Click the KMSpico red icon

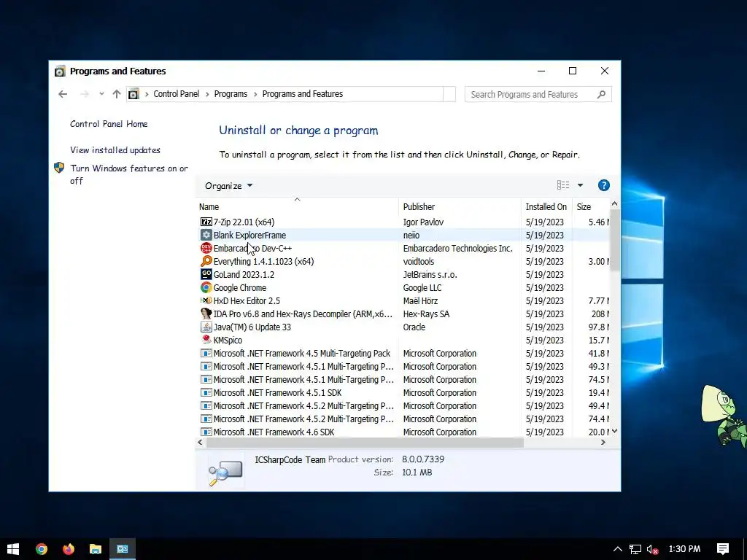(206, 340)
